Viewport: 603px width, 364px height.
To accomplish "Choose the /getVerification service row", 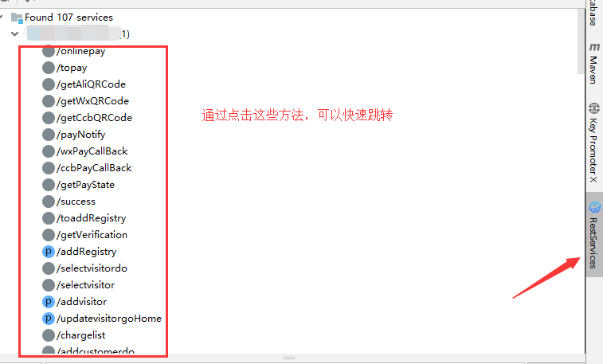I will [x=92, y=235].
